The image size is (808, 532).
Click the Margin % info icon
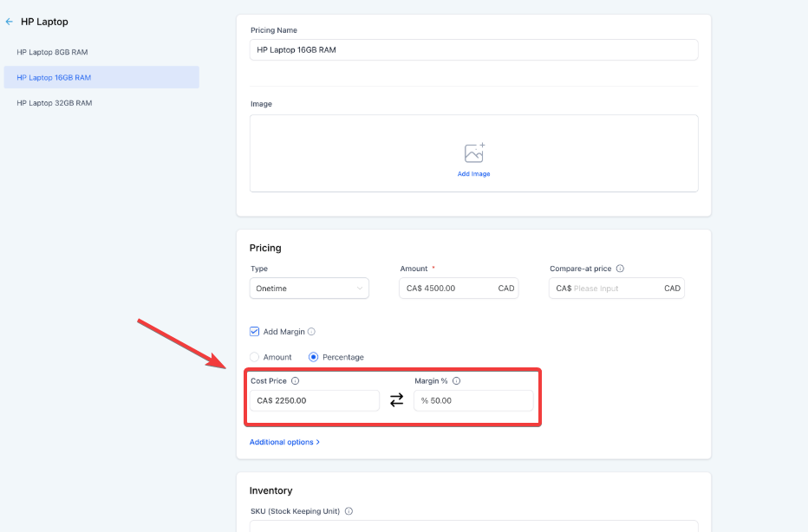[x=456, y=381]
